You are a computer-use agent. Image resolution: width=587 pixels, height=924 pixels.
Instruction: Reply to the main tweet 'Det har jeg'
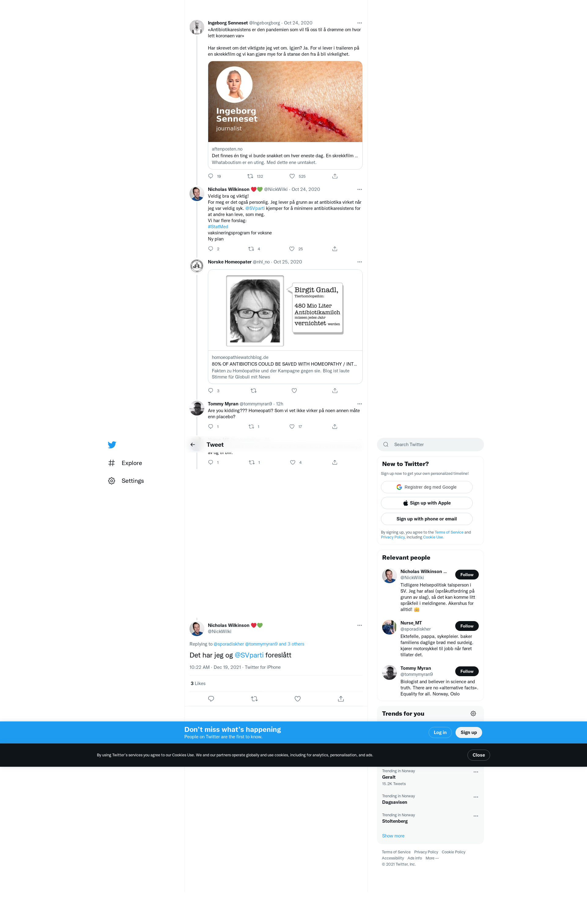click(x=211, y=699)
